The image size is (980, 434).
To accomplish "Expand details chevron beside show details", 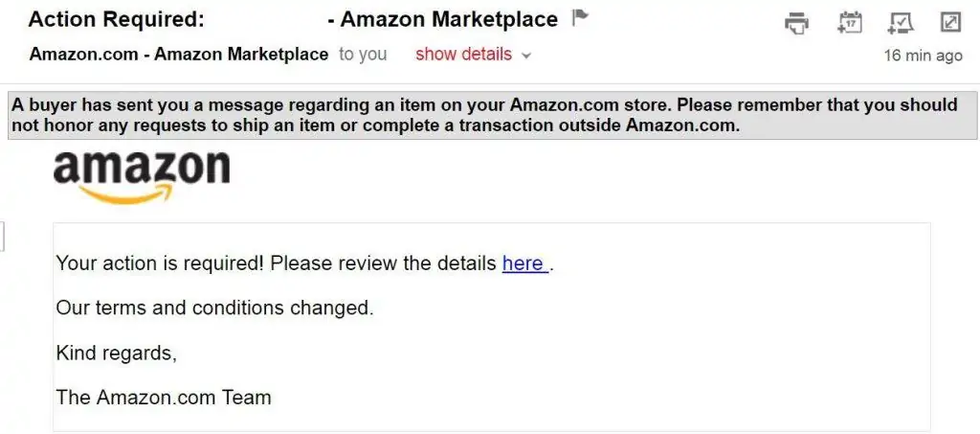I will 526,56.
